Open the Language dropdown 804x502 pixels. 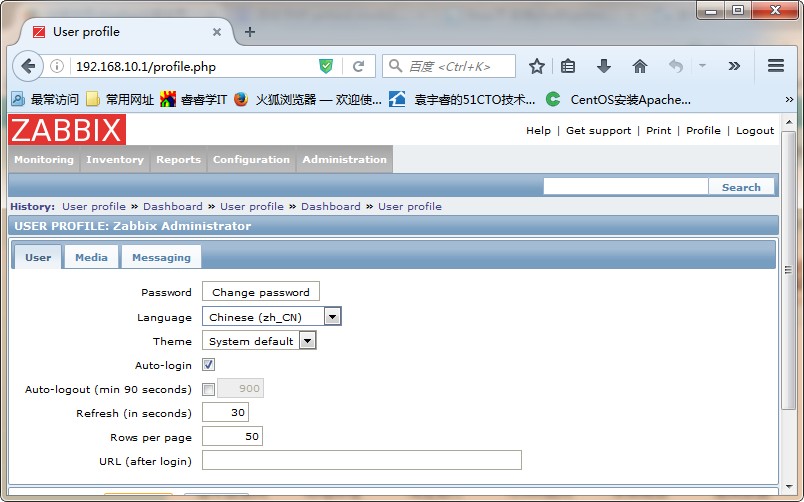(272, 316)
